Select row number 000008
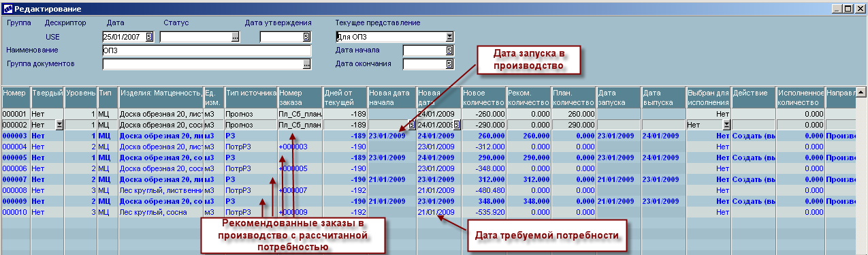 pos(15,190)
